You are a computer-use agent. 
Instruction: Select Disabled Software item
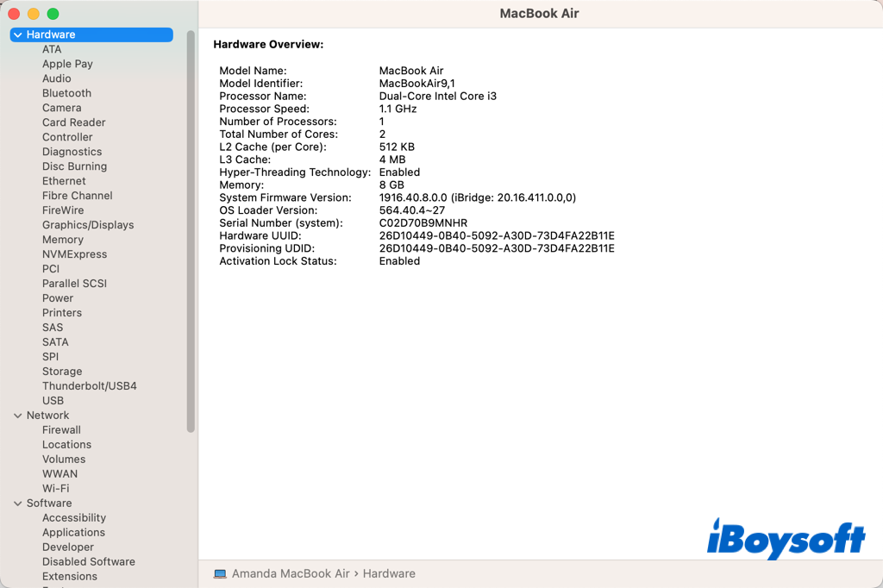coord(89,562)
